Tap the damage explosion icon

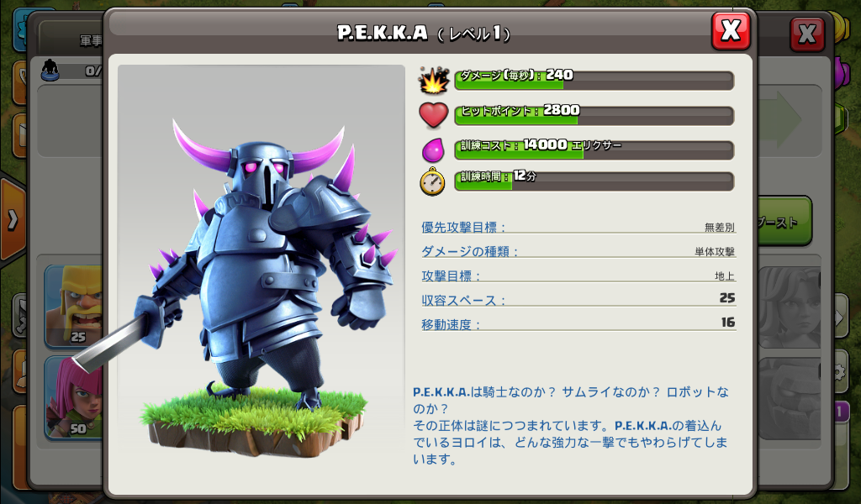tap(434, 80)
